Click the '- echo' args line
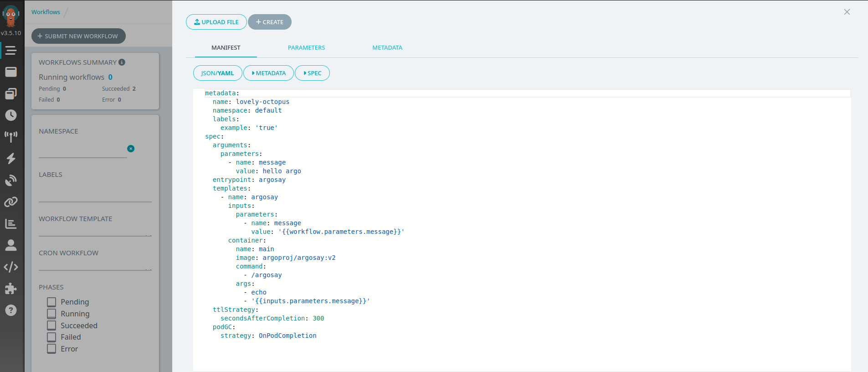868x372 pixels. coord(255,292)
